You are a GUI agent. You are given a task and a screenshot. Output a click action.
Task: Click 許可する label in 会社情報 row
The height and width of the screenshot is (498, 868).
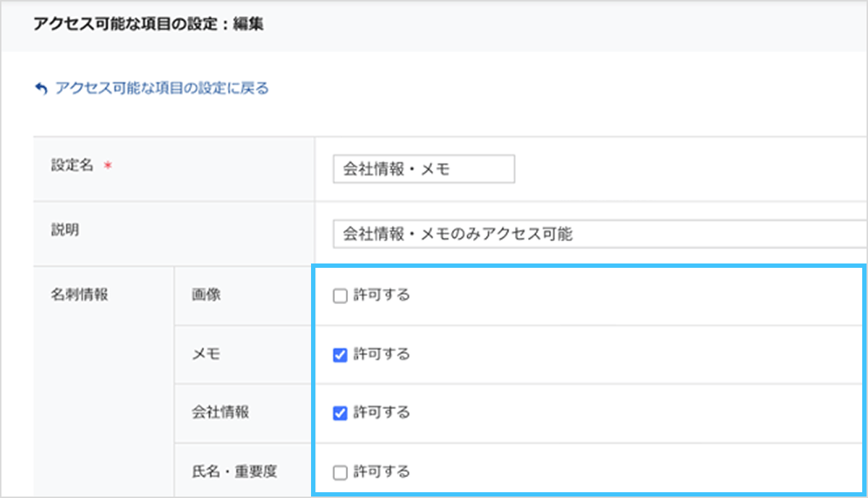coord(381,413)
